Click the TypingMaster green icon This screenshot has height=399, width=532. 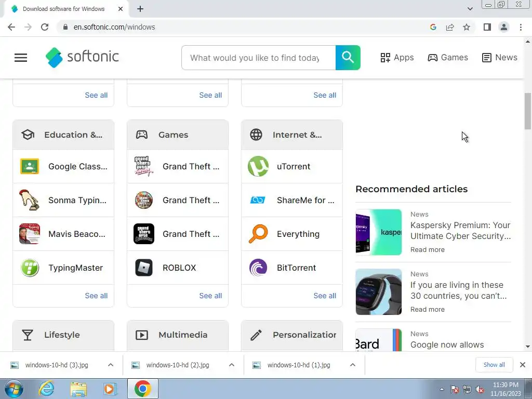click(x=30, y=268)
